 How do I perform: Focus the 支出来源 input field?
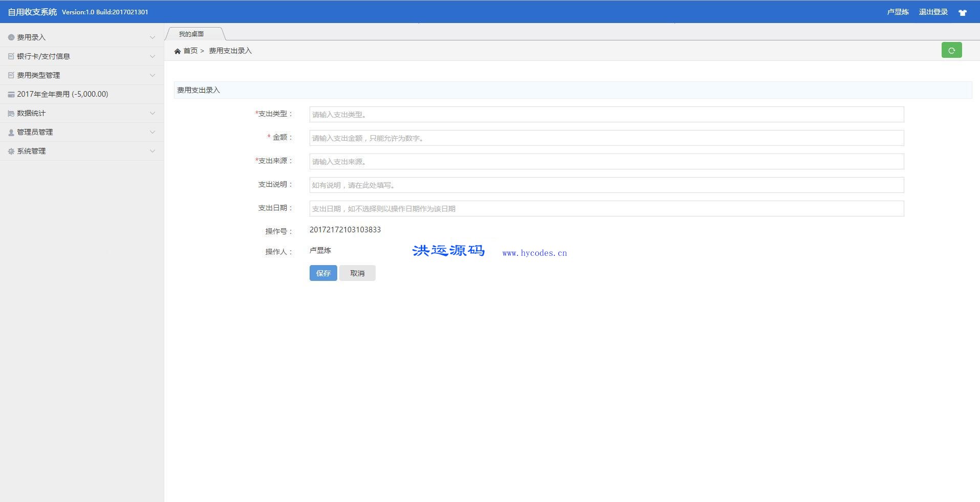[x=606, y=162]
